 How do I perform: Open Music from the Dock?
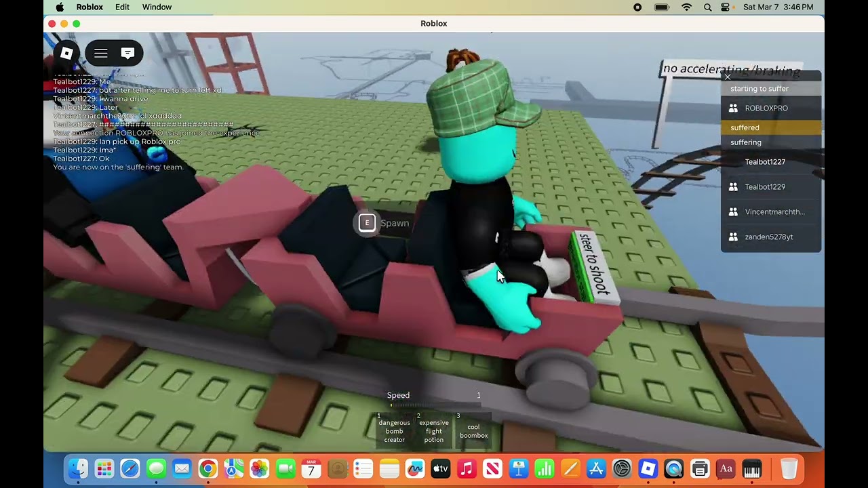467,468
